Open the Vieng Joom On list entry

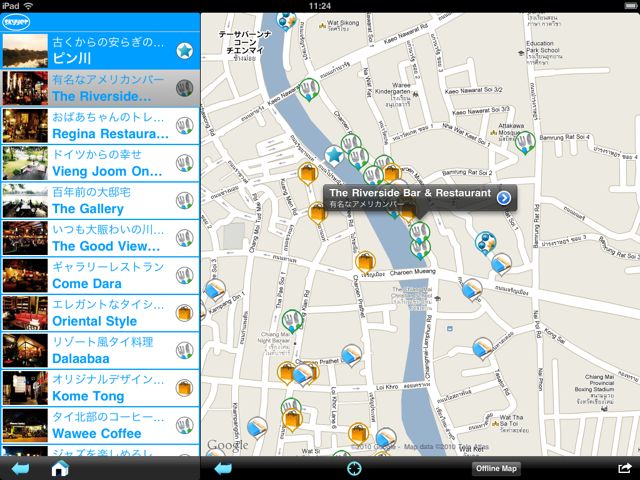click(x=100, y=163)
